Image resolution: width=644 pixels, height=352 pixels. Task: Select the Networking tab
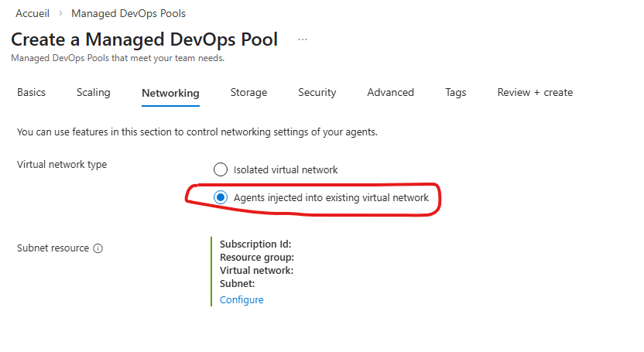170,93
